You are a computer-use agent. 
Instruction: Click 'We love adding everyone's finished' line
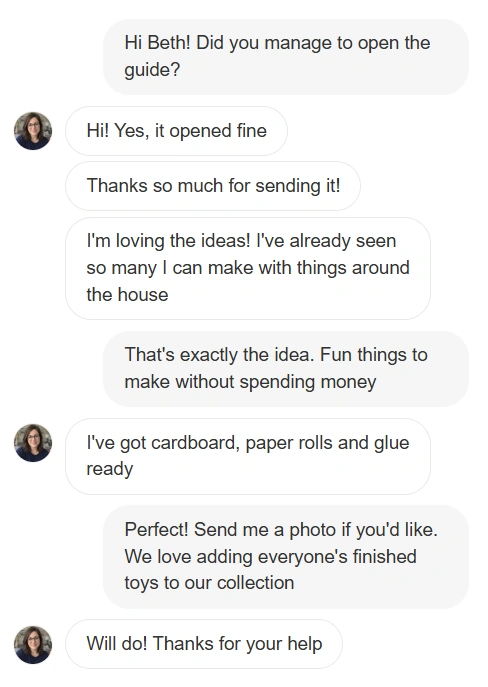click(270, 556)
